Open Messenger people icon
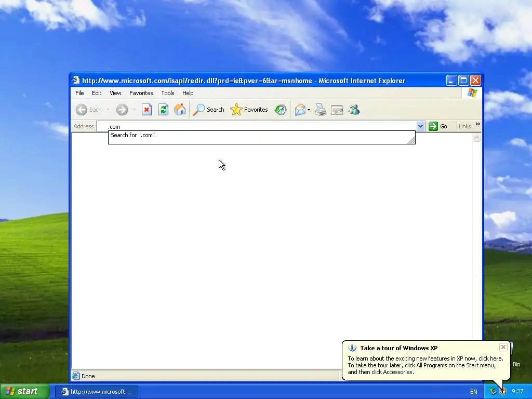The height and width of the screenshot is (399, 532). click(x=354, y=110)
